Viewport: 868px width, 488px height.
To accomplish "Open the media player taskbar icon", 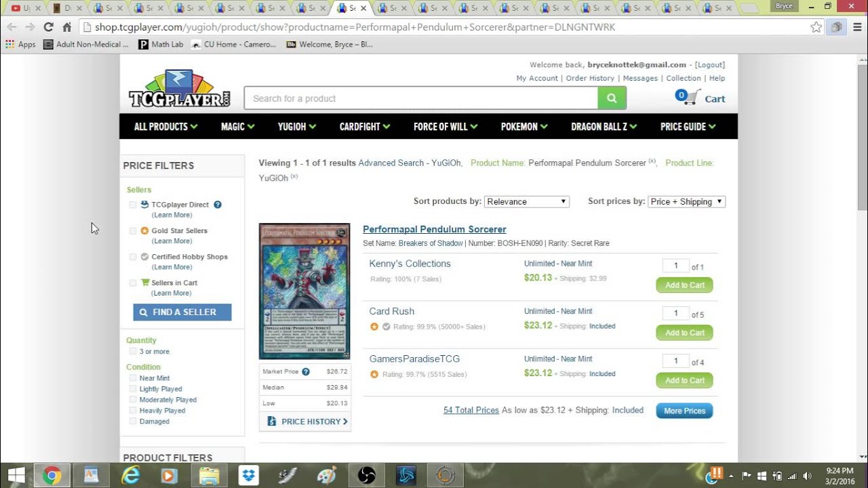I will (x=170, y=475).
